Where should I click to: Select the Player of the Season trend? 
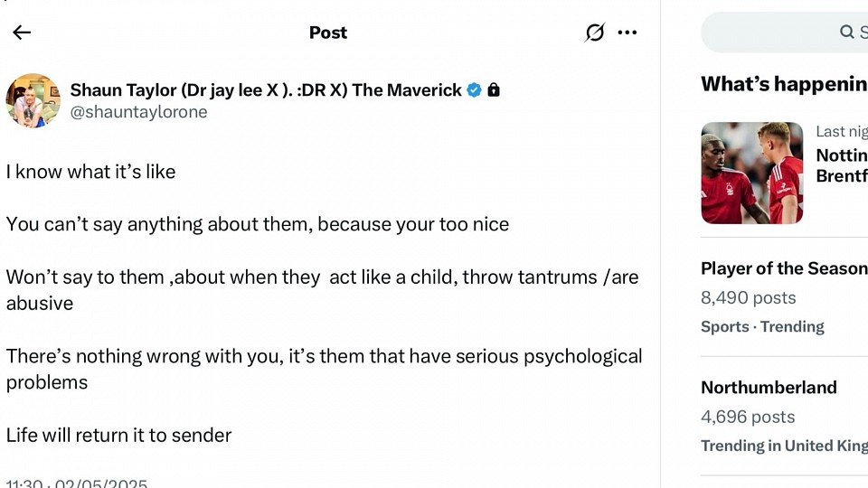click(785, 297)
